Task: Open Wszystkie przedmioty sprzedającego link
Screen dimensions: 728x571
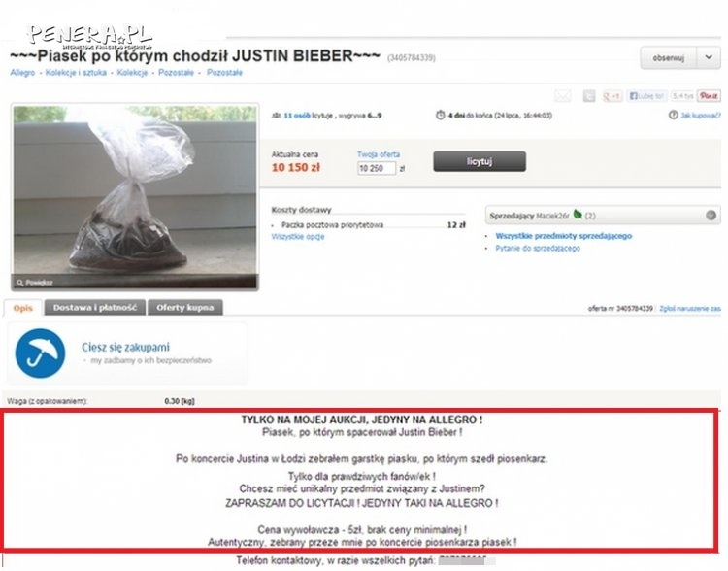Action: (x=563, y=236)
